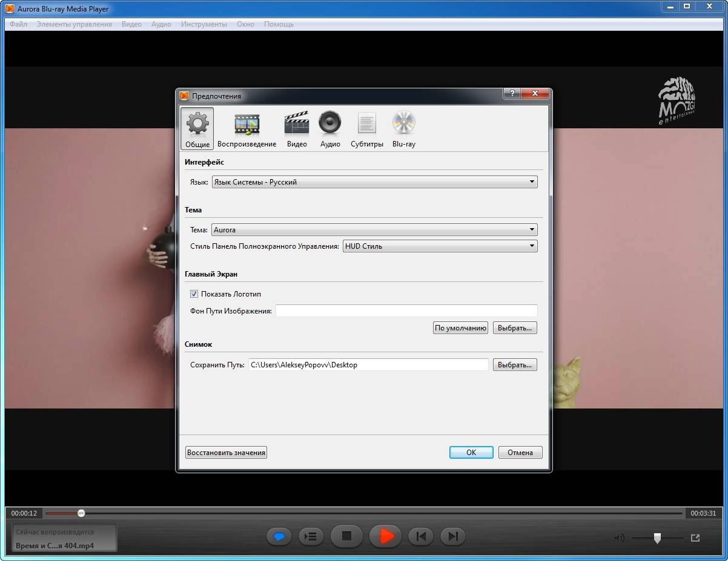Open the Видео menu in menu bar

[131, 24]
